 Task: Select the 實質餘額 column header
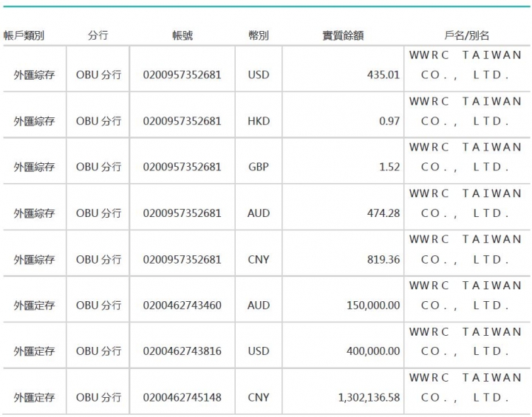(343, 35)
